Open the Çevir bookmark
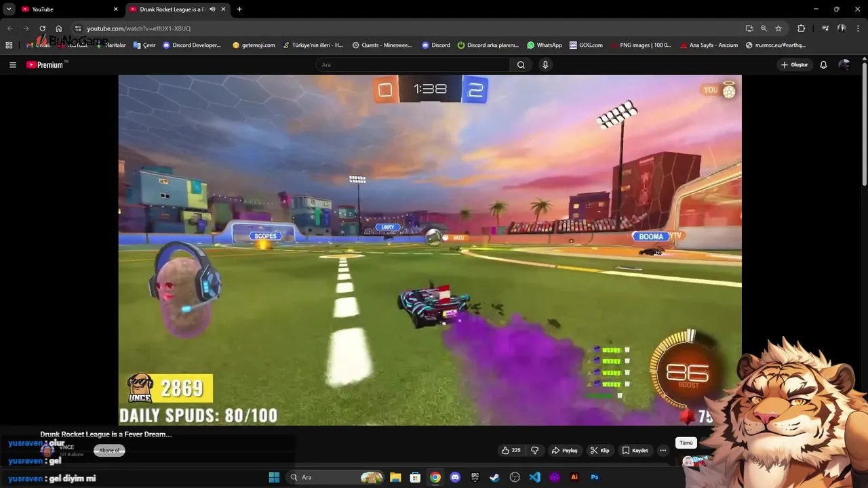This screenshot has height=488, width=868. [144, 45]
